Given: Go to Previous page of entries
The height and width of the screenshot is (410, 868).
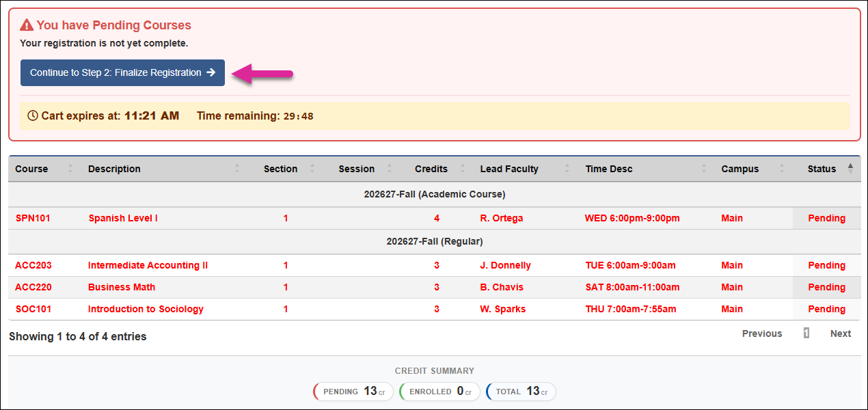Looking at the screenshot, I should pos(762,333).
